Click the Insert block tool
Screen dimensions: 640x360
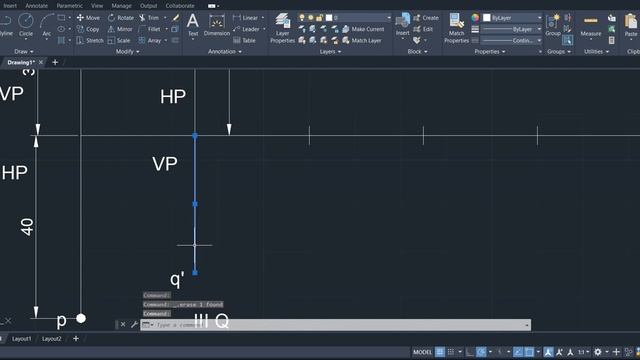[402, 25]
